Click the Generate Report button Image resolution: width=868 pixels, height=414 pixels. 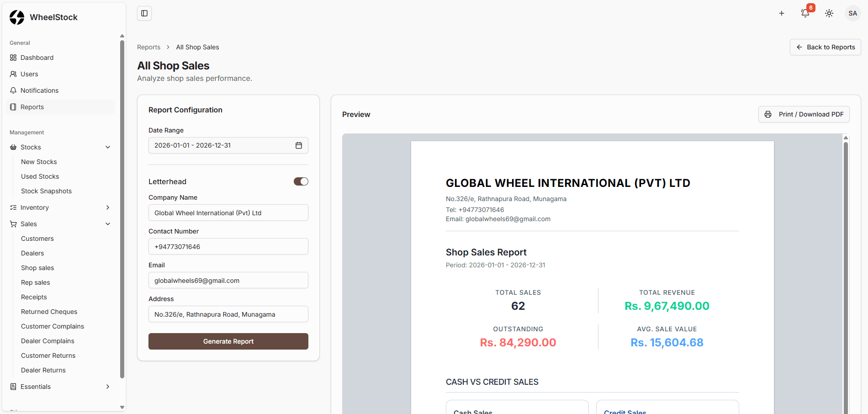(x=228, y=341)
